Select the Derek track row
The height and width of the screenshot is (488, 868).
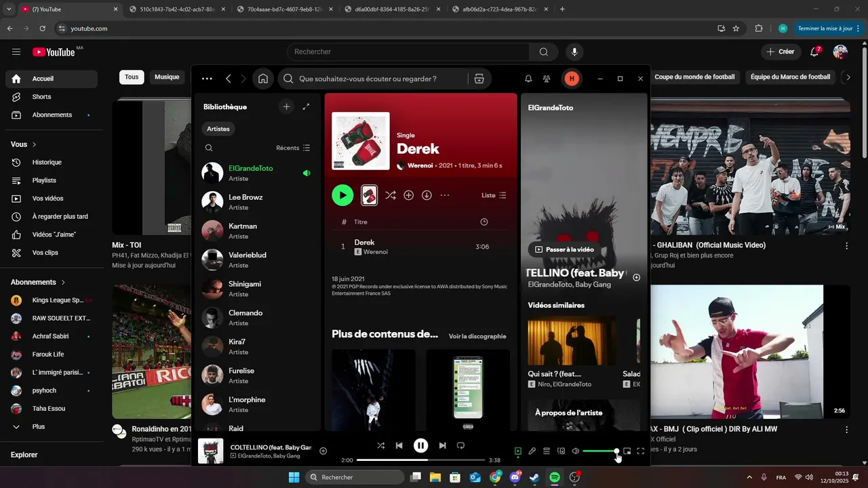pos(420,247)
